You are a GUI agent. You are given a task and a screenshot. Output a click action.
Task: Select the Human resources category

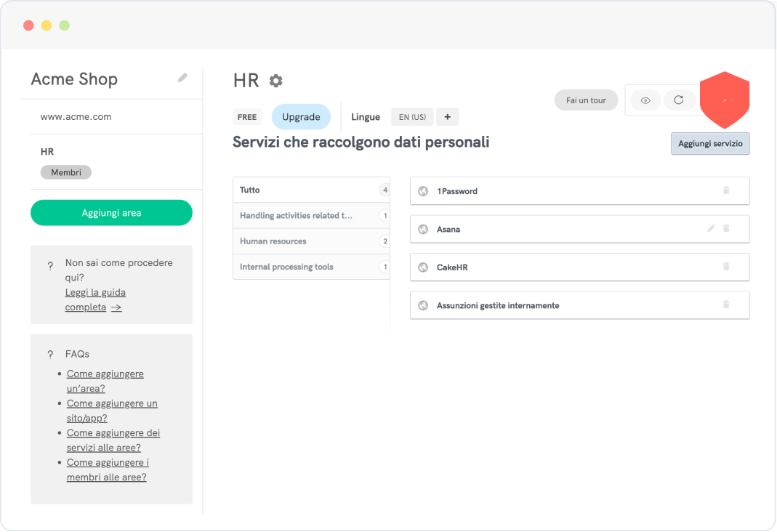click(x=311, y=241)
